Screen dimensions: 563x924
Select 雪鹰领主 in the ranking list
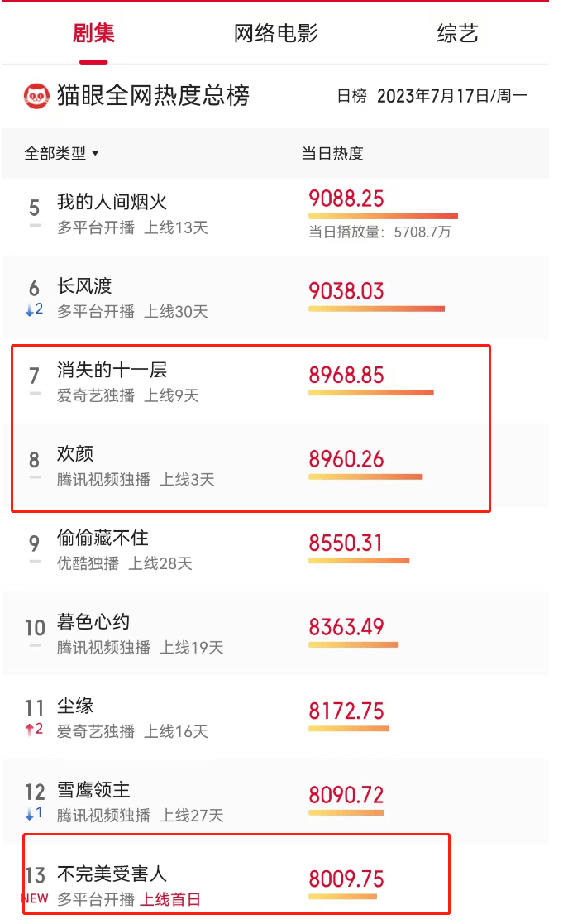[x=93, y=791]
